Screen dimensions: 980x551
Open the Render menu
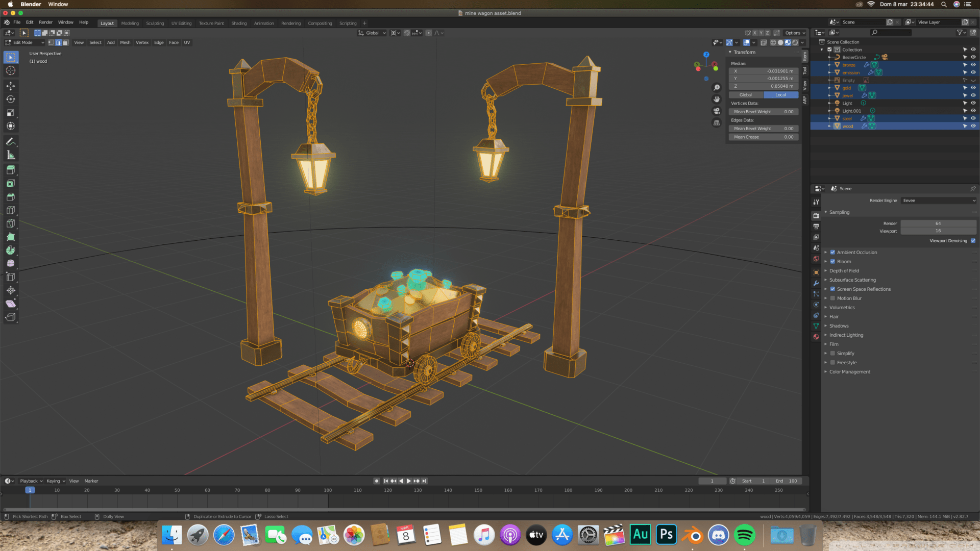coord(45,22)
